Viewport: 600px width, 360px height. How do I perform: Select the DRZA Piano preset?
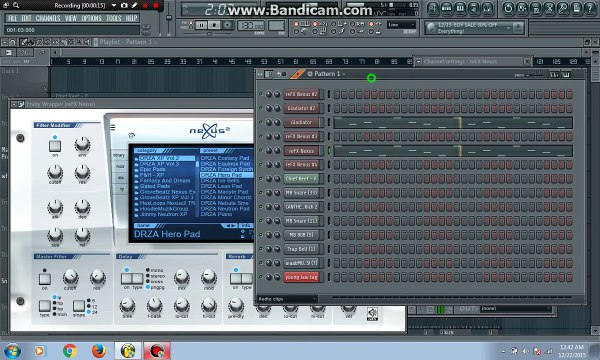coord(217,214)
